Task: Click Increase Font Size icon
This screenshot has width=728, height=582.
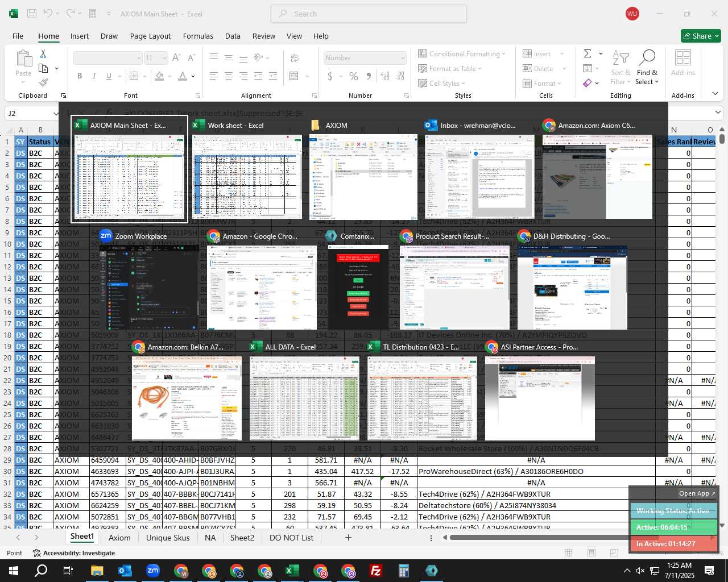Action: [x=176, y=57]
